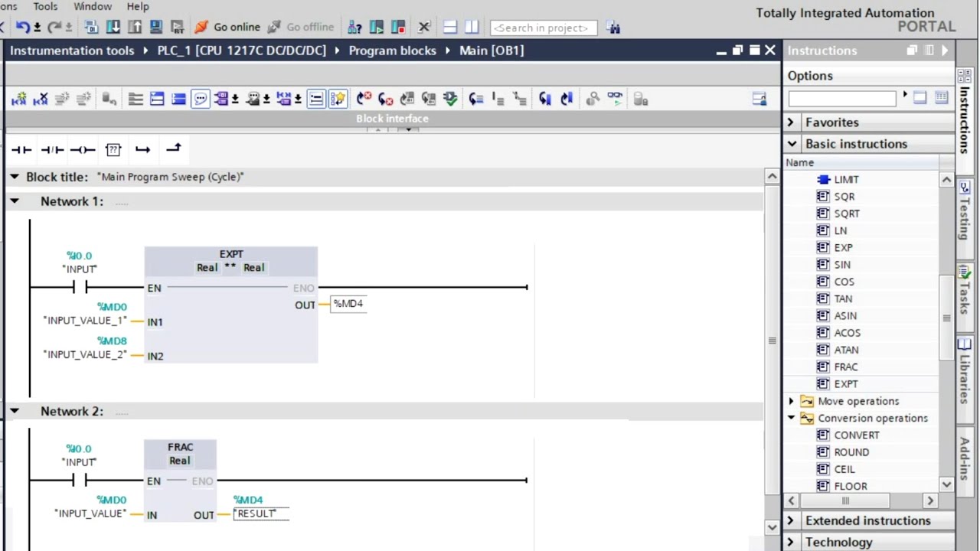The width and height of the screenshot is (980, 551).
Task: Delete network icon in editor toolbar
Action: (x=41, y=99)
